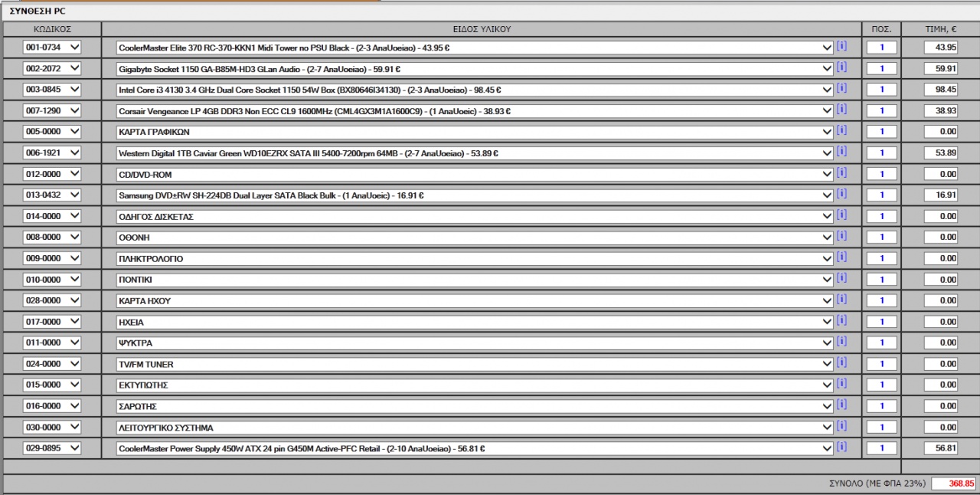Open info link for ΟΔΗΓΟΣ ΔΙΣΚΕΤΑΣ row
Screen dimensions: 980x495
click(x=841, y=215)
